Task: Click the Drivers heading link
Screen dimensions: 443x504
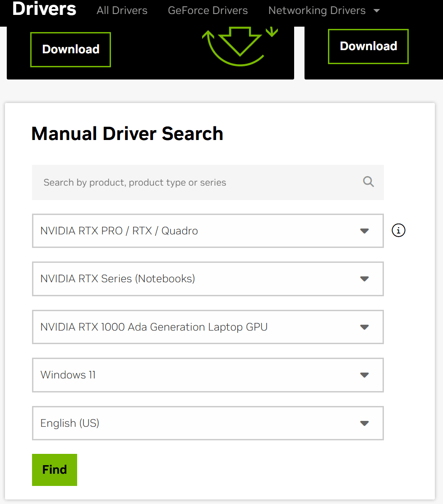Action: (x=44, y=9)
